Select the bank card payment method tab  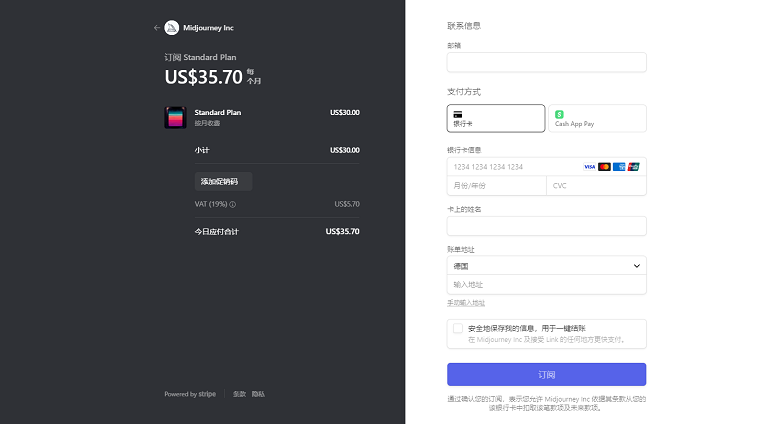point(496,118)
